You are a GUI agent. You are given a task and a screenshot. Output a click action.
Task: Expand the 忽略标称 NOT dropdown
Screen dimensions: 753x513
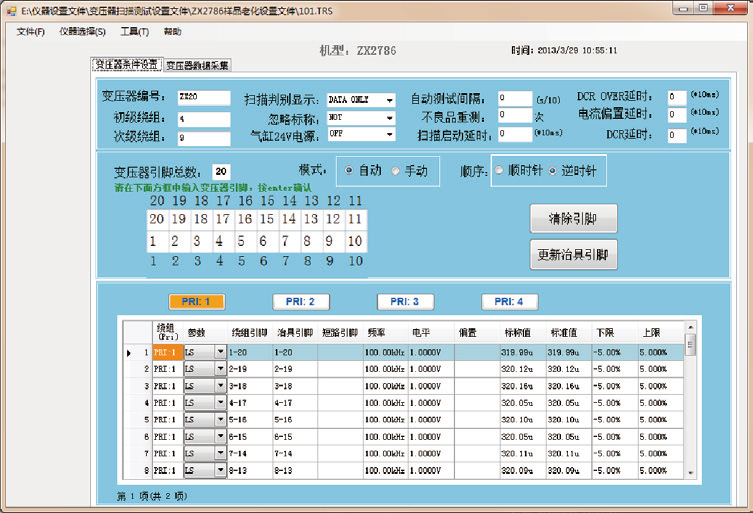pos(388,117)
